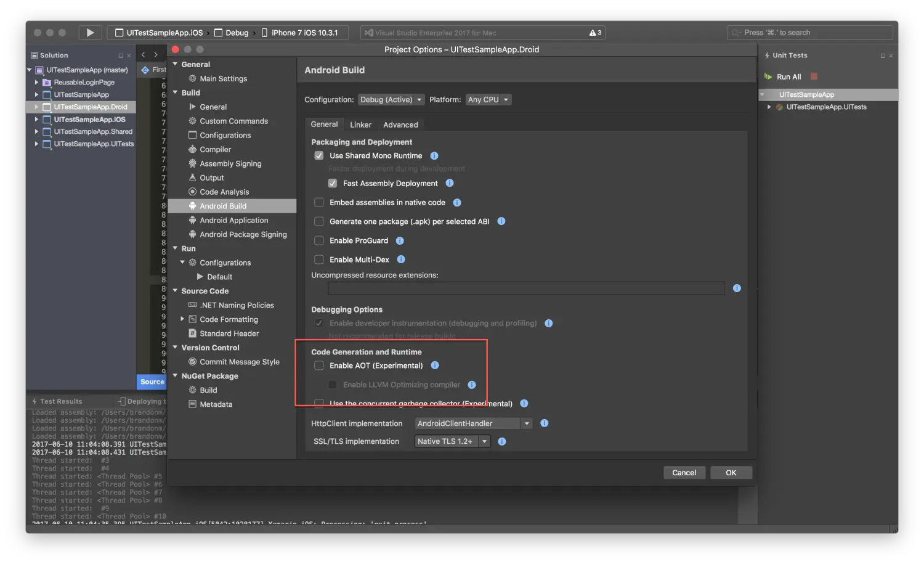Select Debug configuration in toolbar

pos(232,33)
